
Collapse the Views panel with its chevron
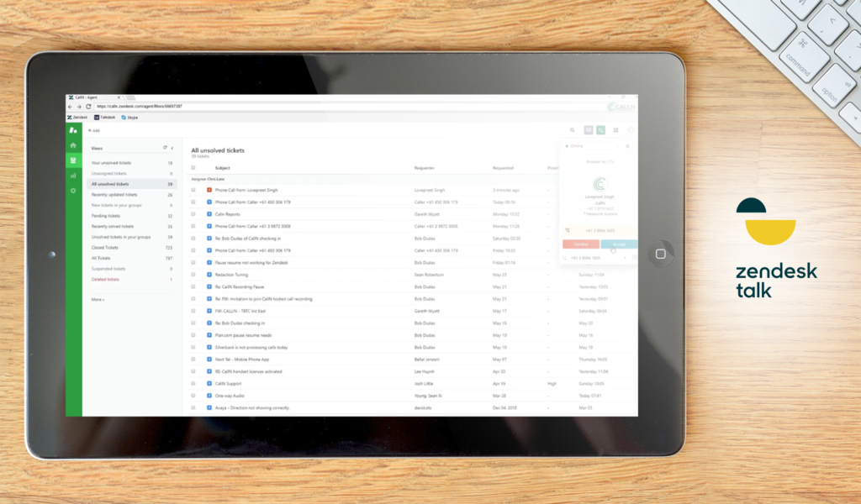[x=172, y=148]
